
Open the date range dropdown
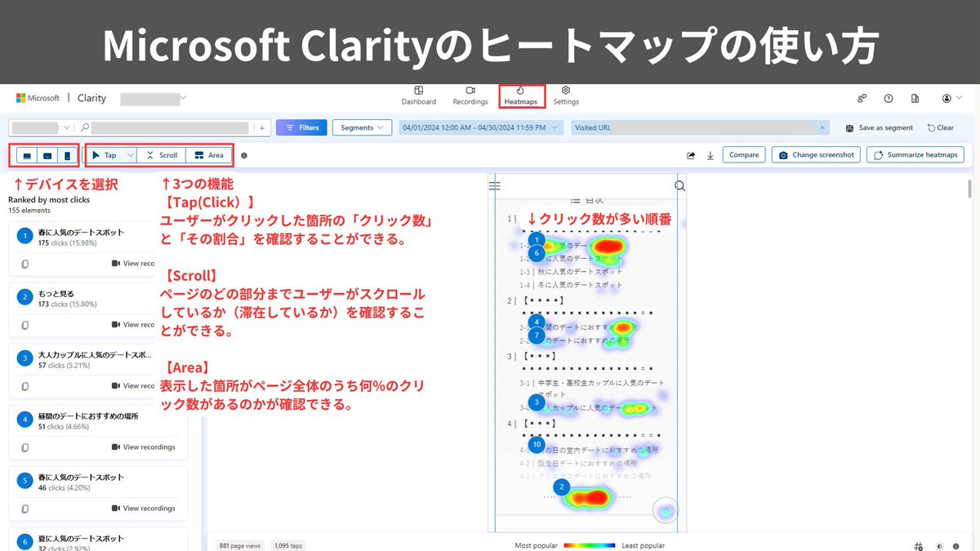pyautogui.click(x=480, y=127)
